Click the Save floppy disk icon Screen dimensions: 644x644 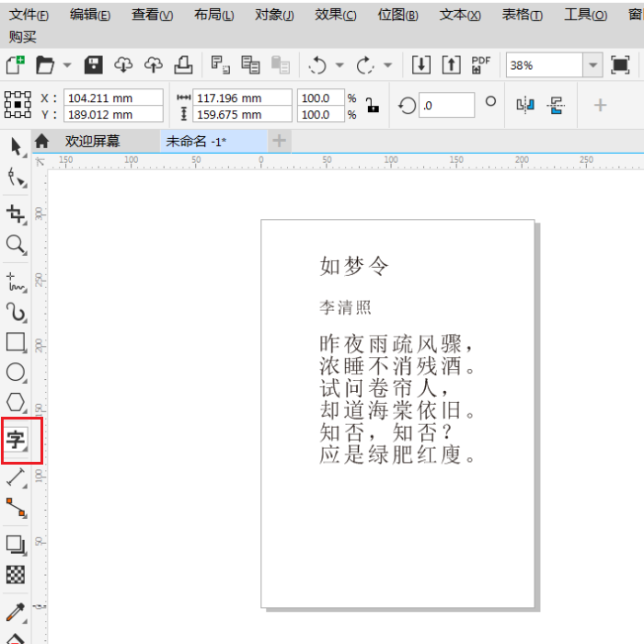click(93, 65)
